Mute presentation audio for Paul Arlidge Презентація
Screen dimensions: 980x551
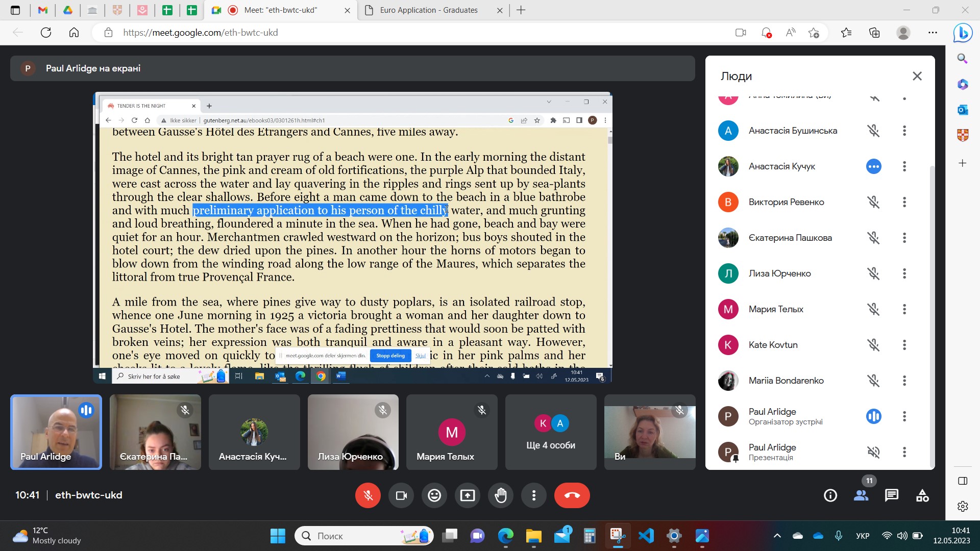point(874,452)
